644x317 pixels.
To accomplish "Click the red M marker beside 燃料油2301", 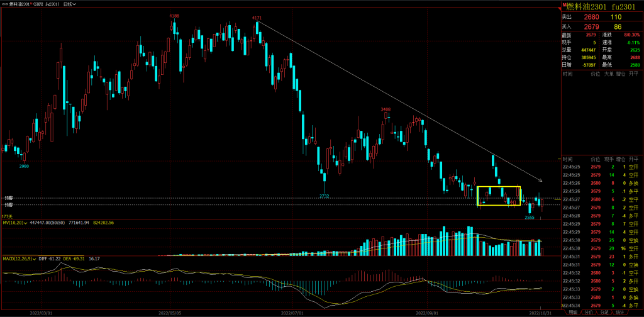I will (x=563, y=4).
